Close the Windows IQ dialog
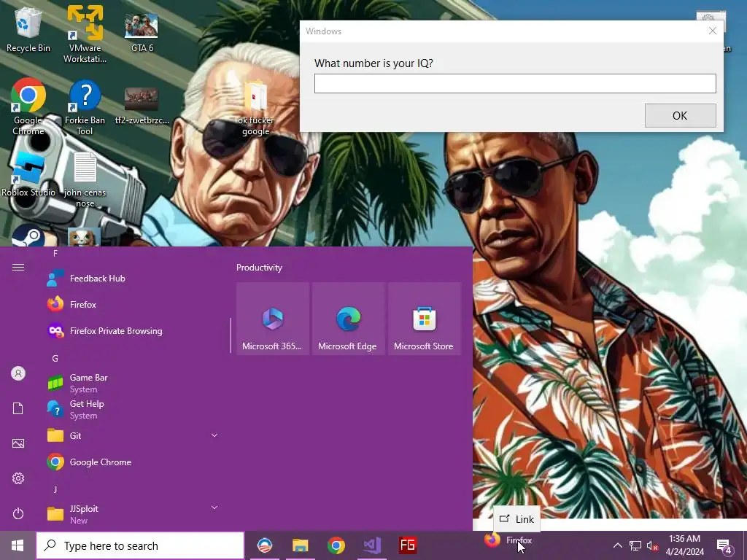This screenshot has height=560, width=747. point(712,31)
